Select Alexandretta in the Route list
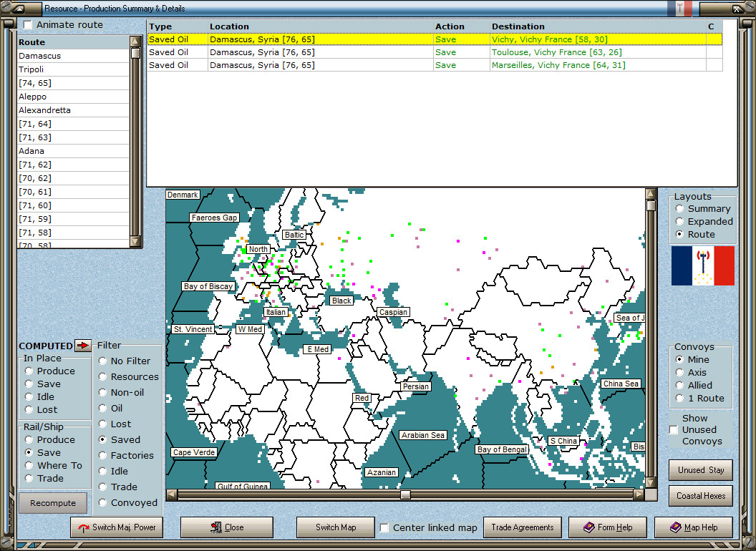The height and width of the screenshot is (551, 756). 73,110
